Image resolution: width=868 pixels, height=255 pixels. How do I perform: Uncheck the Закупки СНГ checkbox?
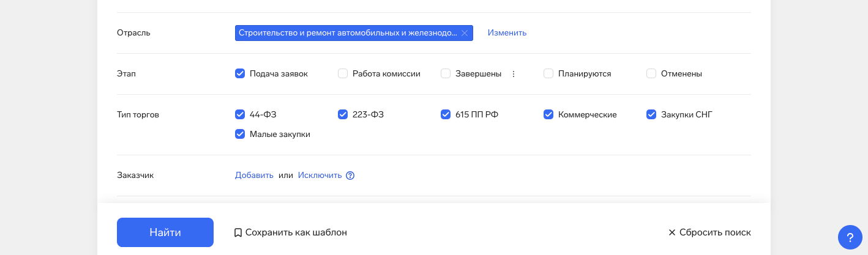(651, 114)
